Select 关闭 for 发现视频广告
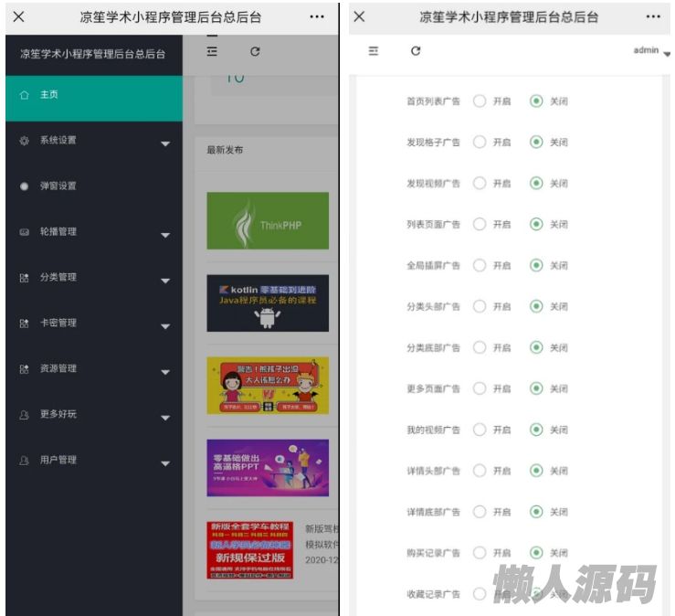 coord(536,183)
